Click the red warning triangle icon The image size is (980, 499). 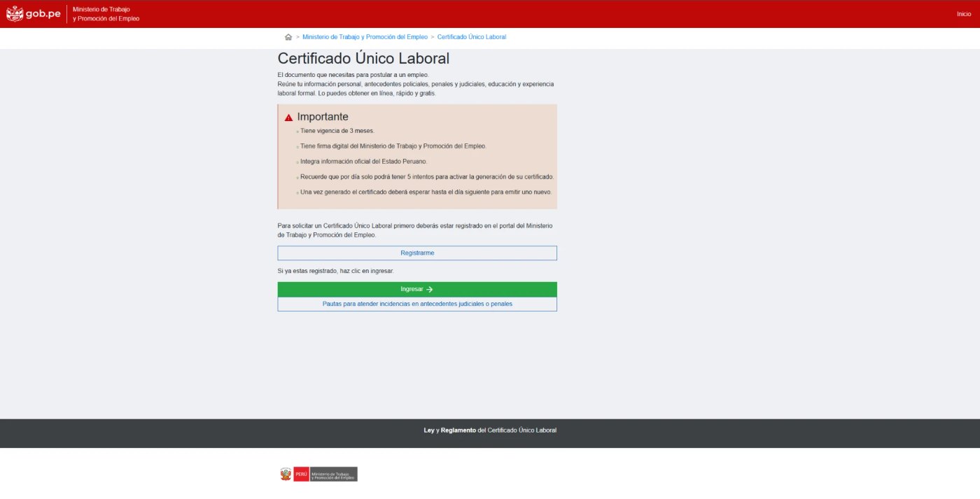288,118
